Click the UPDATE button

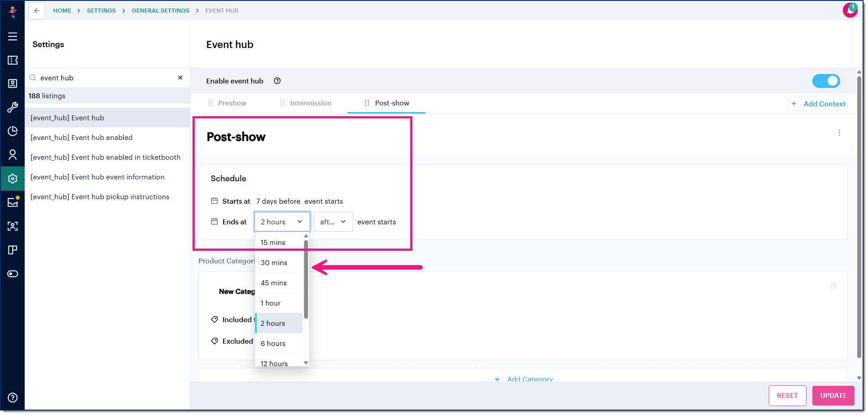[x=833, y=396]
